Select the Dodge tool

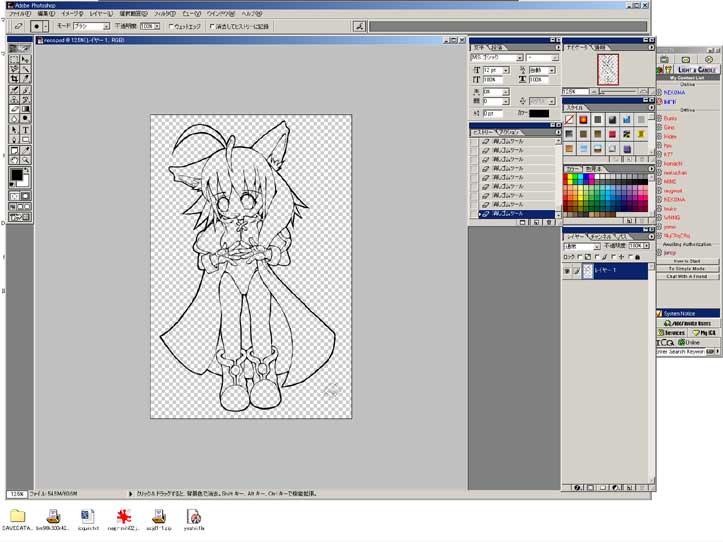[25, 119]
